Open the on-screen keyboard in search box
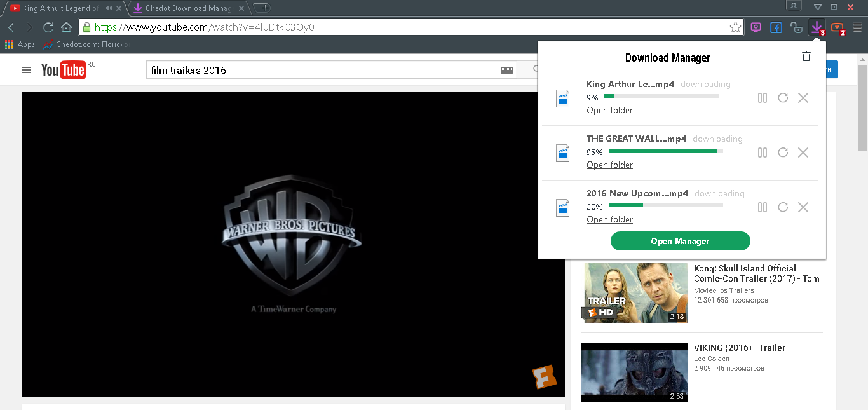Image resolution: width=868 pixels, height=410 pixels. pos(506,70)
